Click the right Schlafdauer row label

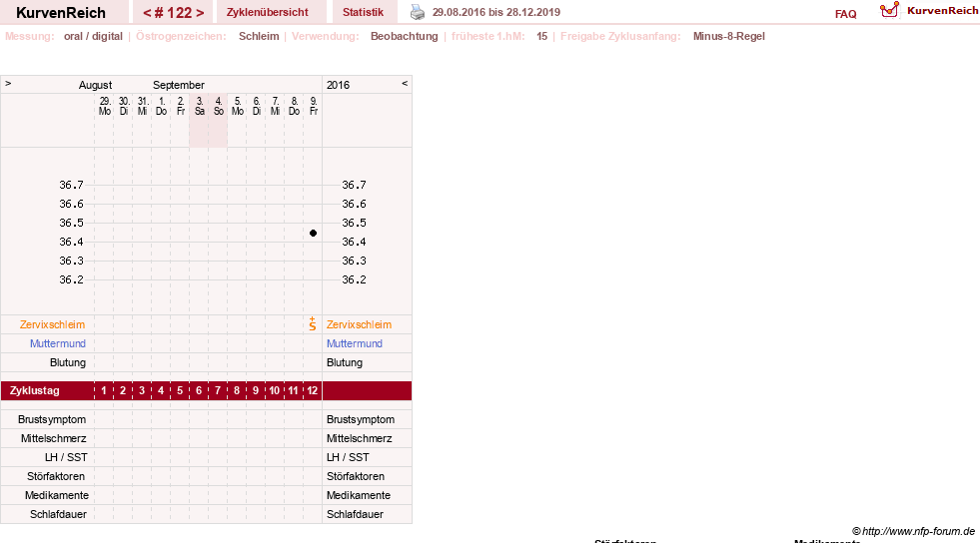tap(355, 514)
